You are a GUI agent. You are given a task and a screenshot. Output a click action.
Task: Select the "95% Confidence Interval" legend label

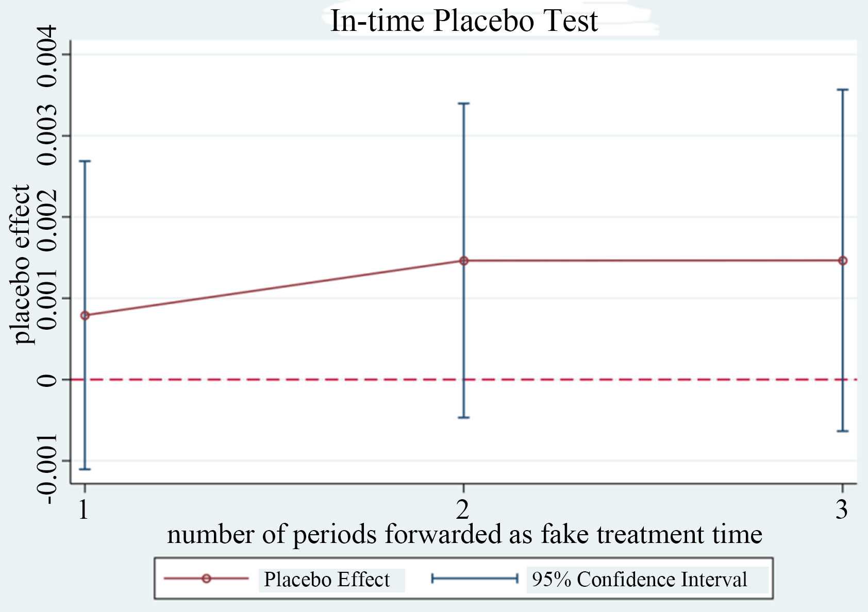[639, 580]
